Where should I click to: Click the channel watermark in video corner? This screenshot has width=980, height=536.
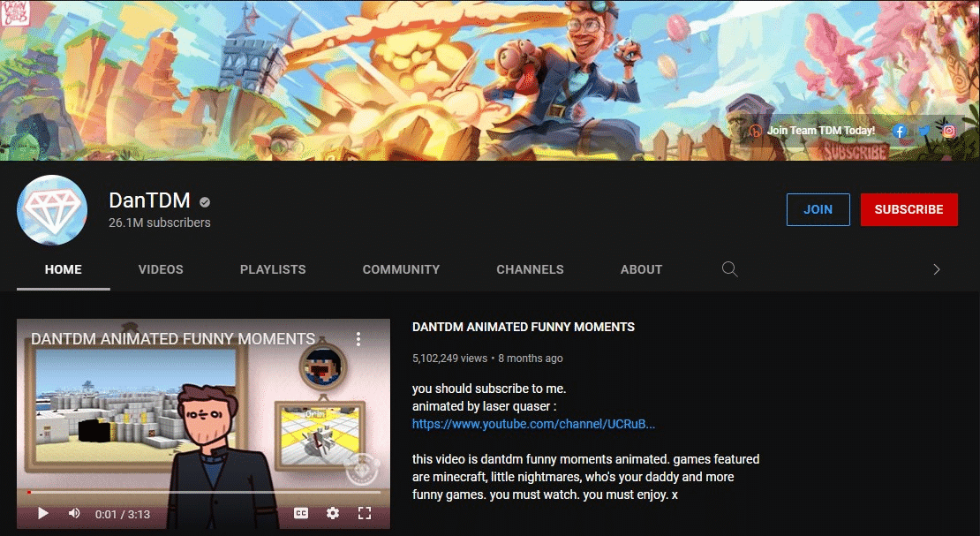point(363,469)
